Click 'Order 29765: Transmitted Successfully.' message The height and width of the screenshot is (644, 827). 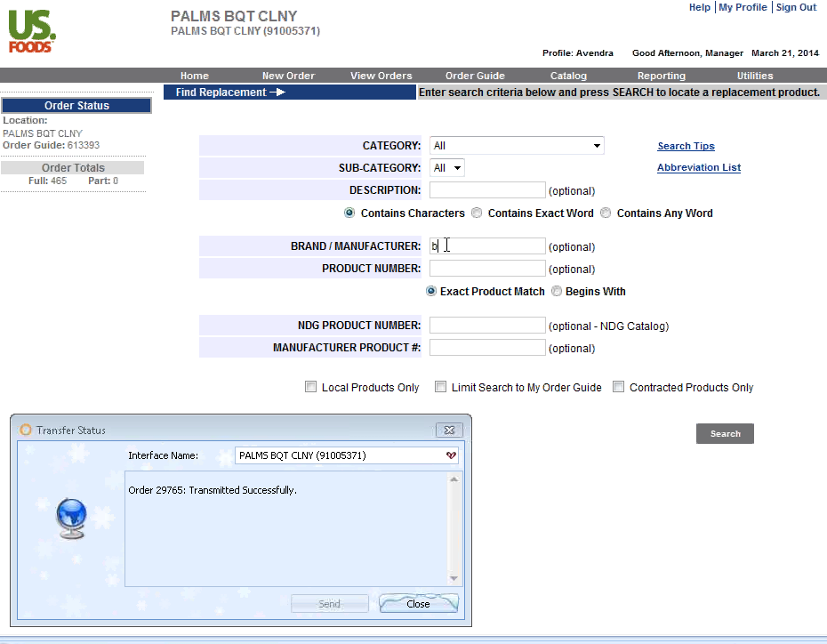tap(213, 490)
